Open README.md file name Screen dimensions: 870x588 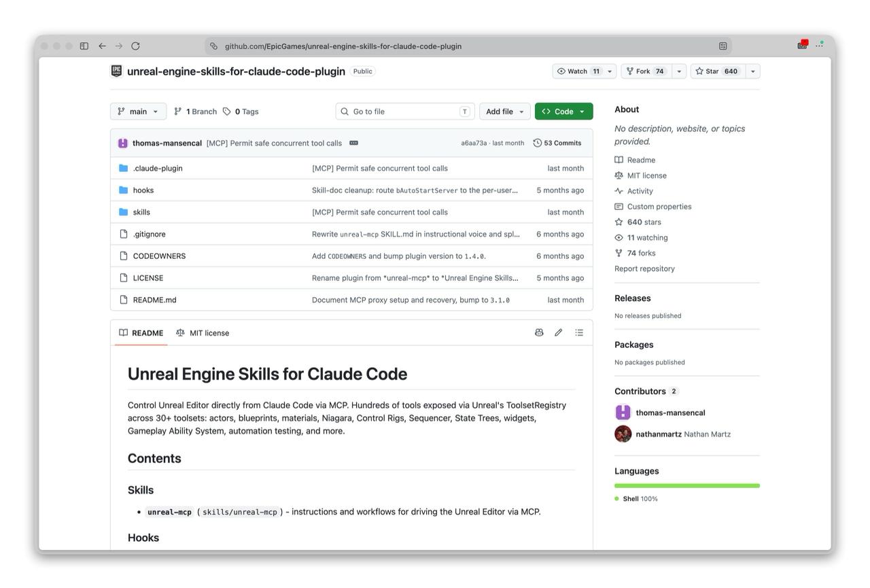[154, 300]
